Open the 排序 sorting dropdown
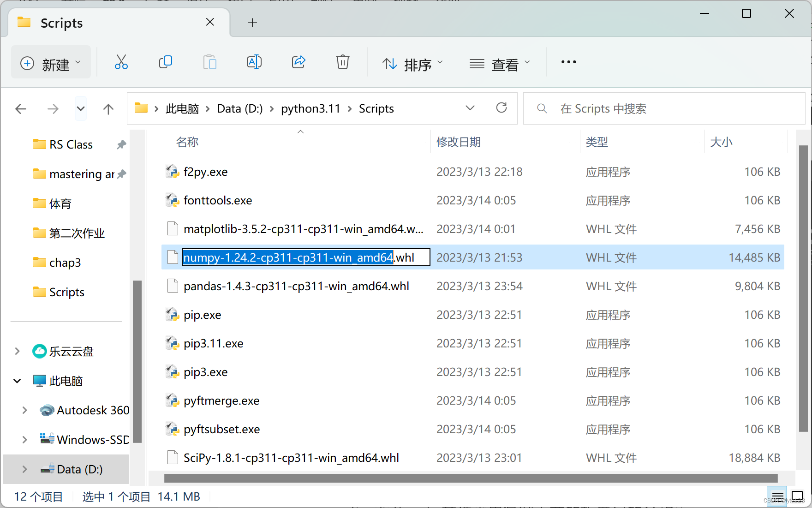The image size is (812, 508). [x=412, y=63]
